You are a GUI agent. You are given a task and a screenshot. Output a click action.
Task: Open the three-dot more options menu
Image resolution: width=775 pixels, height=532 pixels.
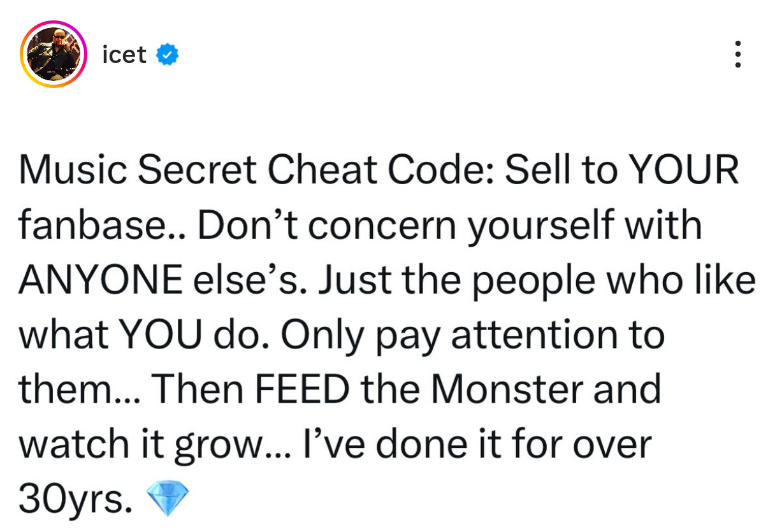pos(737,55)
